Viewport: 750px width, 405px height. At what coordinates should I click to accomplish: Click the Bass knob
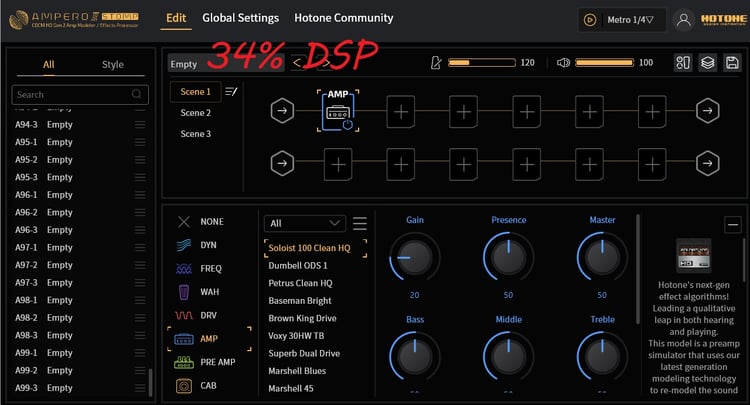414,357
